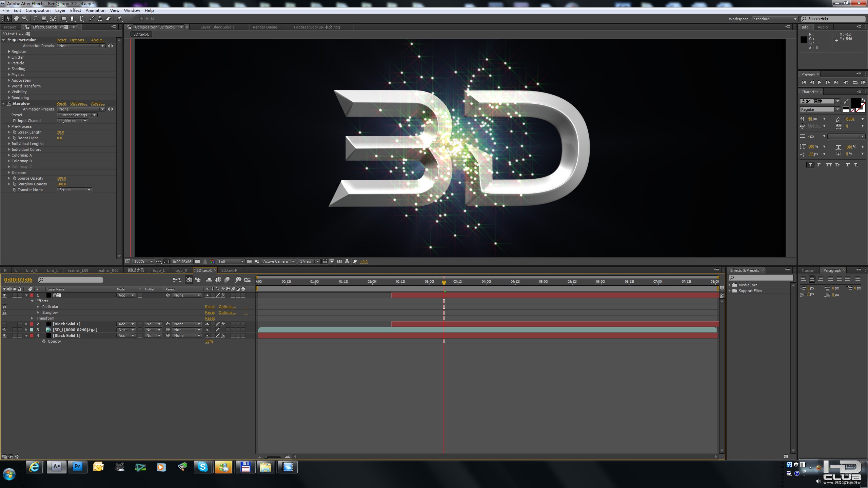The height and width of the screenshot is (488, 868).
Task: Click About for the Starglow effect
Action: click(98, 103)
